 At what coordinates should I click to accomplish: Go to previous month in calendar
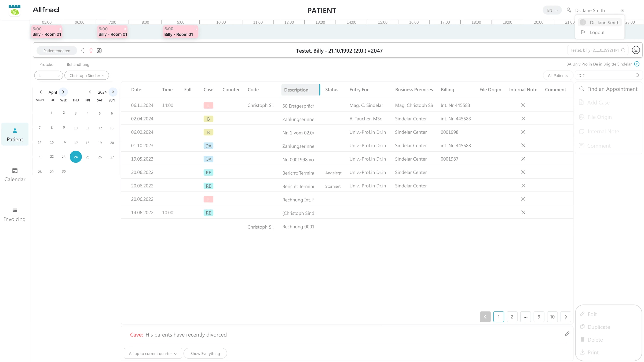point(41,92)
